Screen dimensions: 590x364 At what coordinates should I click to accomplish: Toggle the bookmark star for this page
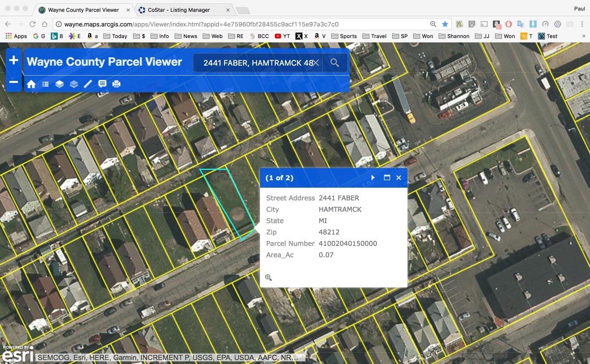point(445,24)
